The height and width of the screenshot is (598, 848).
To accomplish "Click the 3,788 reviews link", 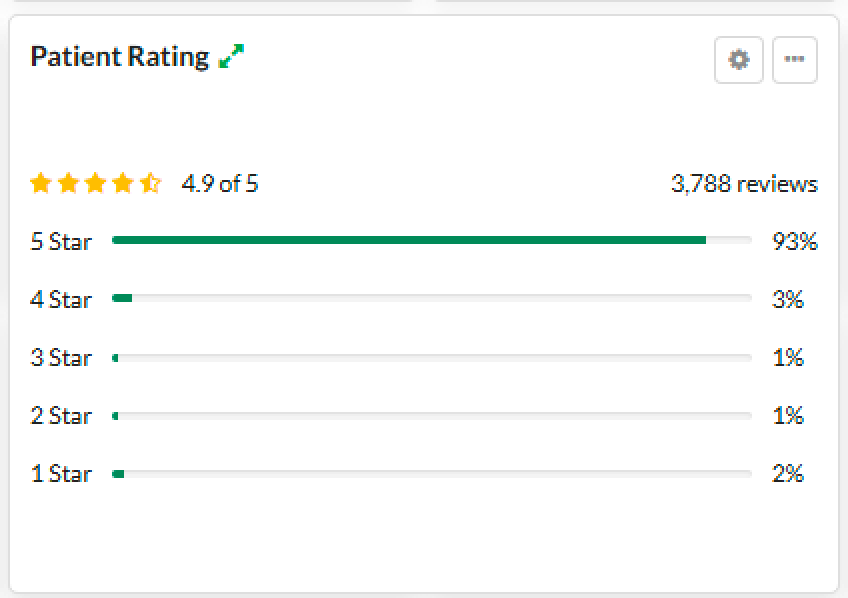I will coord(744,184).
